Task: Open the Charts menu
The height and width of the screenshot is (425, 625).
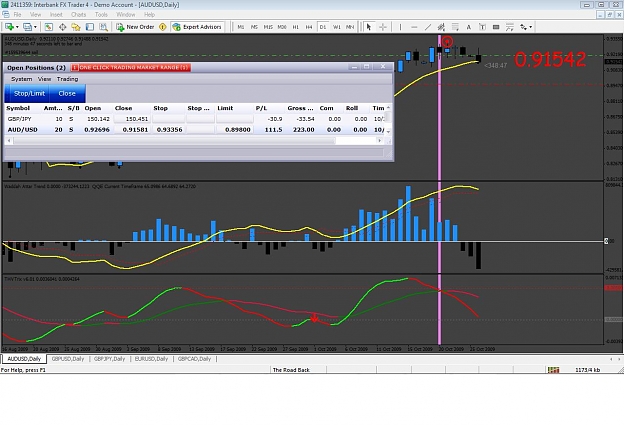Action: [x=79, y=14]
